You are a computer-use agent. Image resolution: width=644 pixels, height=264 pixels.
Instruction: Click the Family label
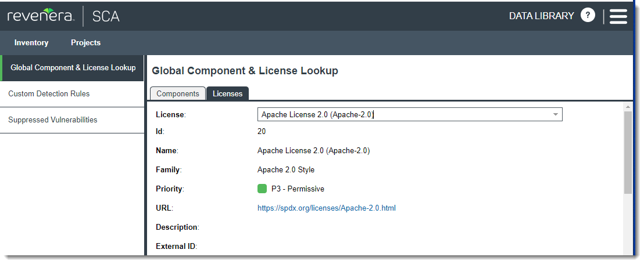pos(169,169)
